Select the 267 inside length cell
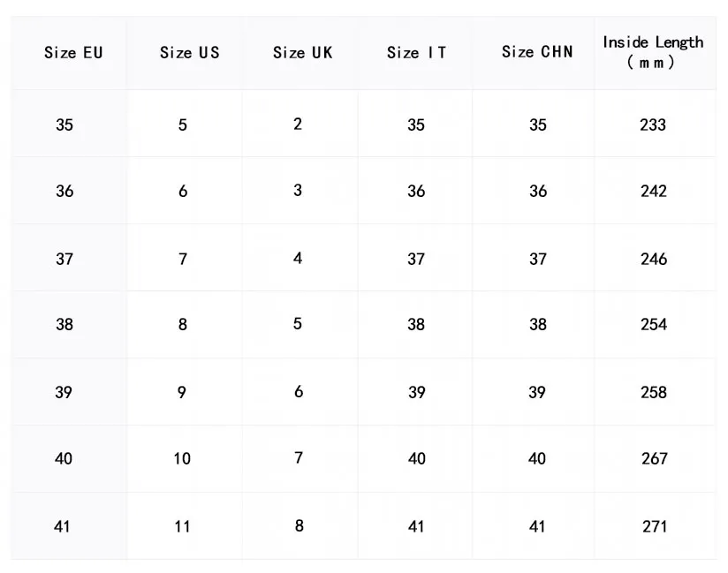The height and width of the screenshot is (573, 728). click(x=653, y=458)
